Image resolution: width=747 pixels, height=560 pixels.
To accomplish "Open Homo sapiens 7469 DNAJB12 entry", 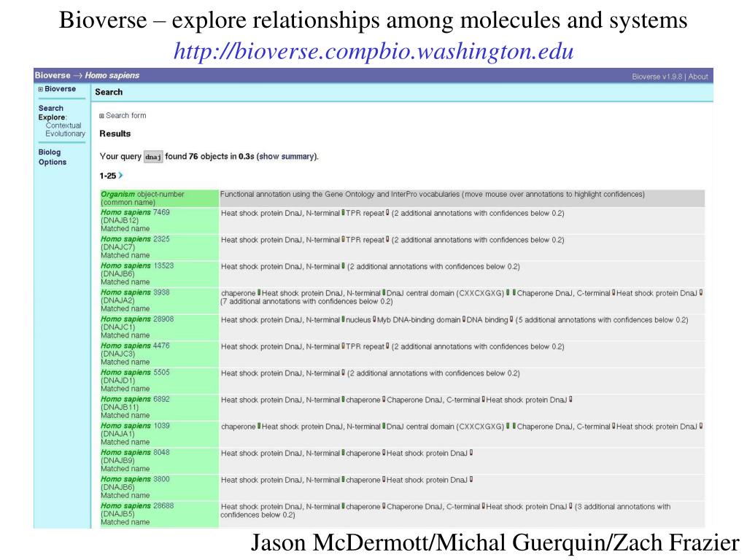I will click(x=135, y=212).
